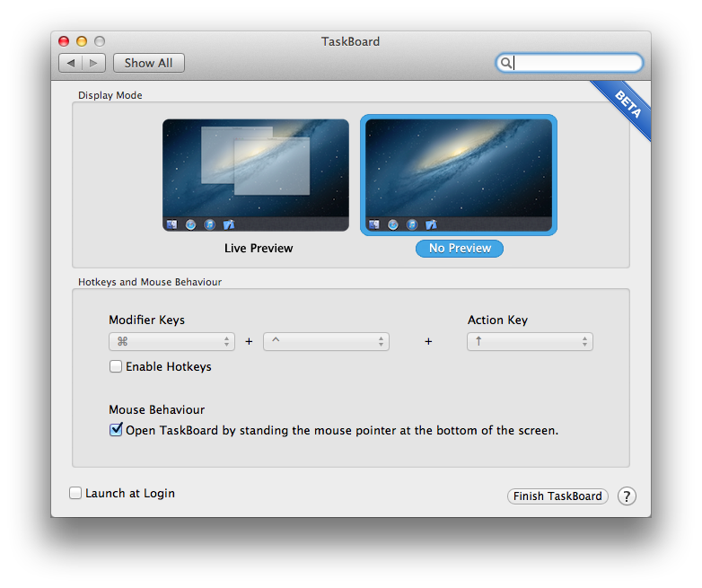Open the Action Key dropdown
Screen dimensions: 702x588
(530, 342)
